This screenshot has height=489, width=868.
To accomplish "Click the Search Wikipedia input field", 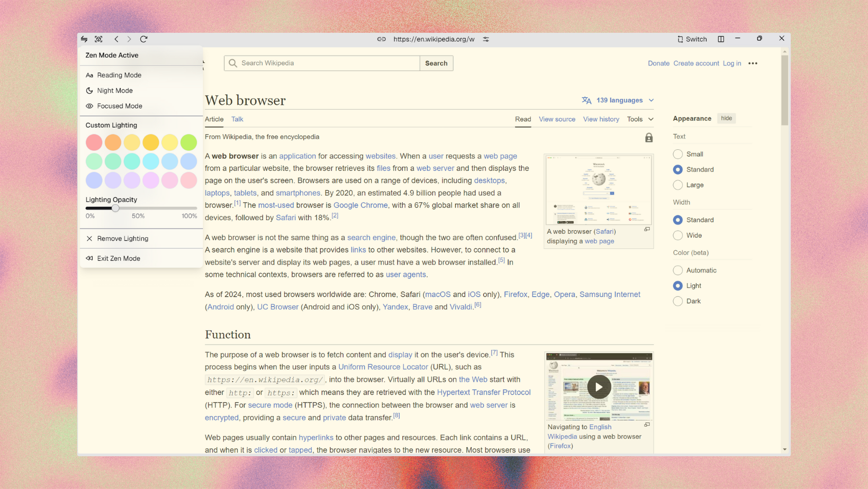I will [x=322, y=63].
